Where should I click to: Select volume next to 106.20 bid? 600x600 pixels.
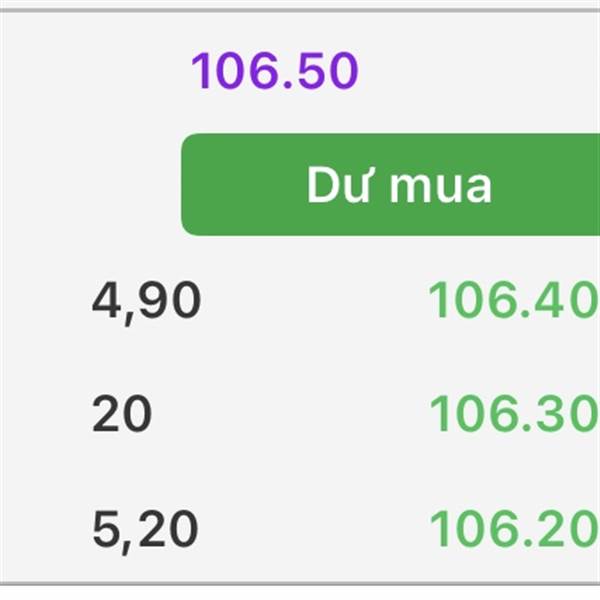(146, 529)
